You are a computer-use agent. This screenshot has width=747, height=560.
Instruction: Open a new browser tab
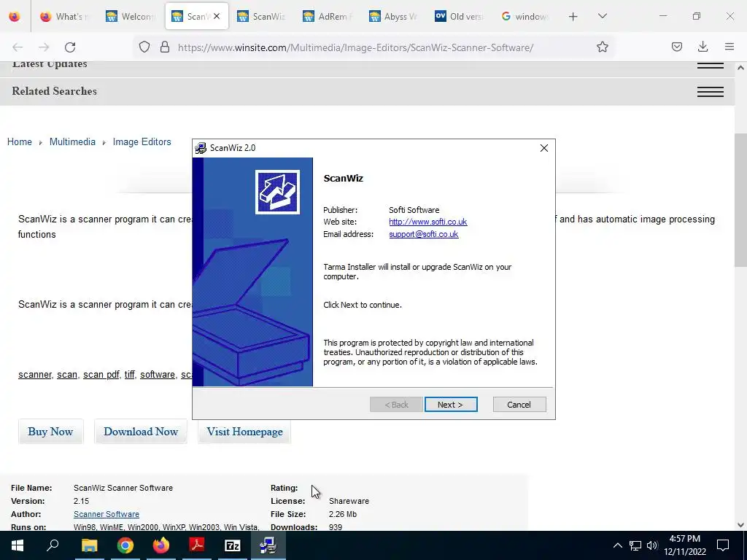573,17
